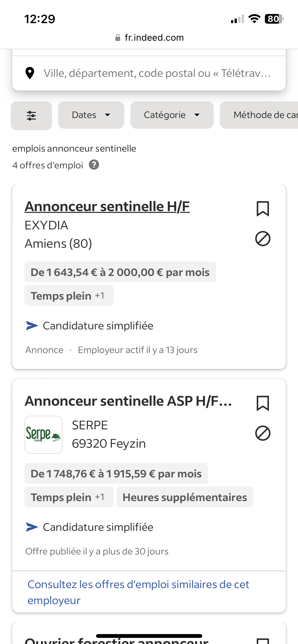Bookmark the Ouvrier forestier job at bottom
Image resolution: width=298 pixels, height=644 pixels.
point(263,641)
